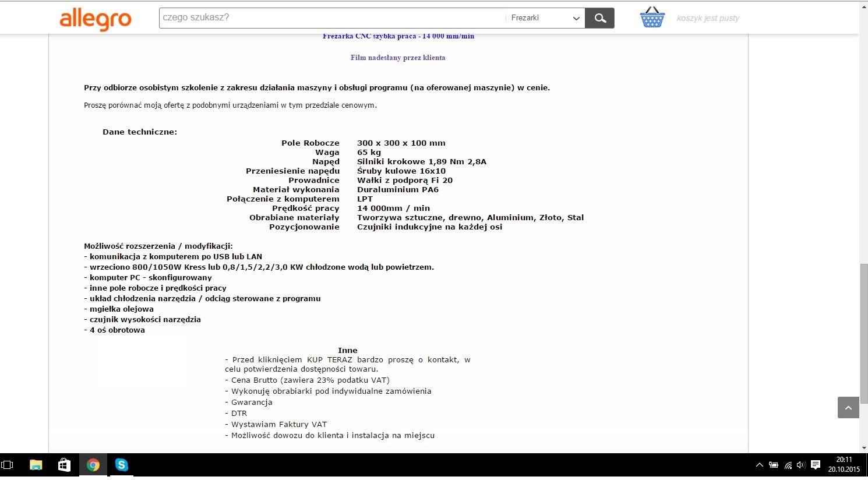The image size is (868, 480).
Task: Click 'czujnik wysokości narzędzia' line
Action: pyautogui.click(x=145, y=320)
